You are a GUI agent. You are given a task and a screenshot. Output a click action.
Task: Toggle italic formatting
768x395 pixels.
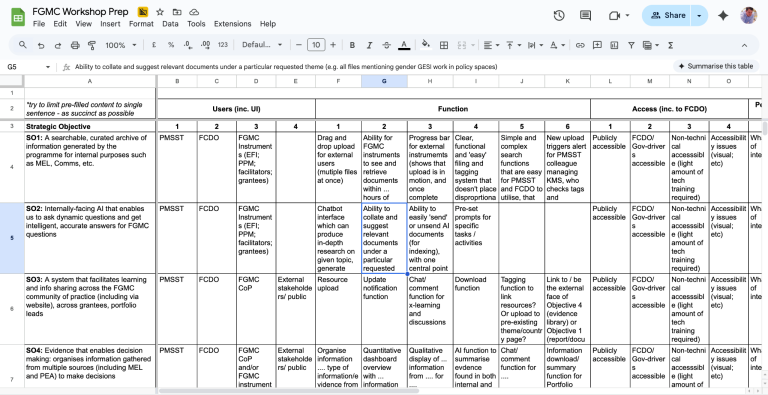point(369,45)
